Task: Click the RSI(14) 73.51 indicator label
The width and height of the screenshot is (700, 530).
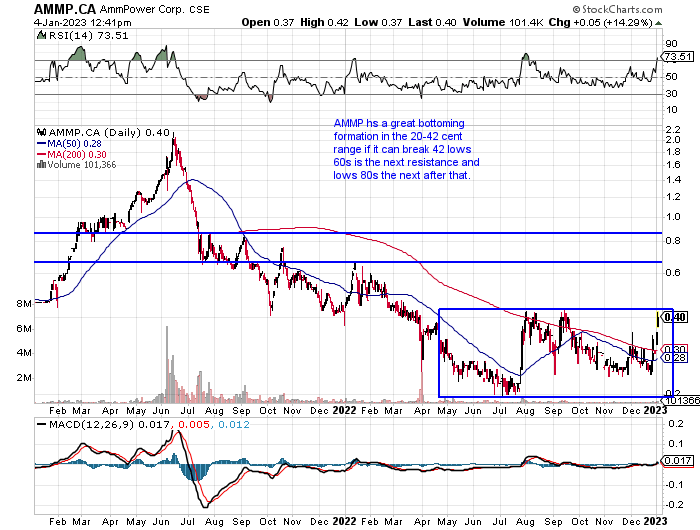Action: [x=88, y=35]
